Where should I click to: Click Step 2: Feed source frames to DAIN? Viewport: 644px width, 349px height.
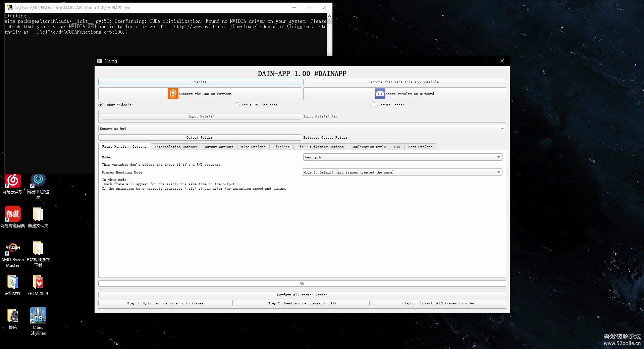point(302,303)
